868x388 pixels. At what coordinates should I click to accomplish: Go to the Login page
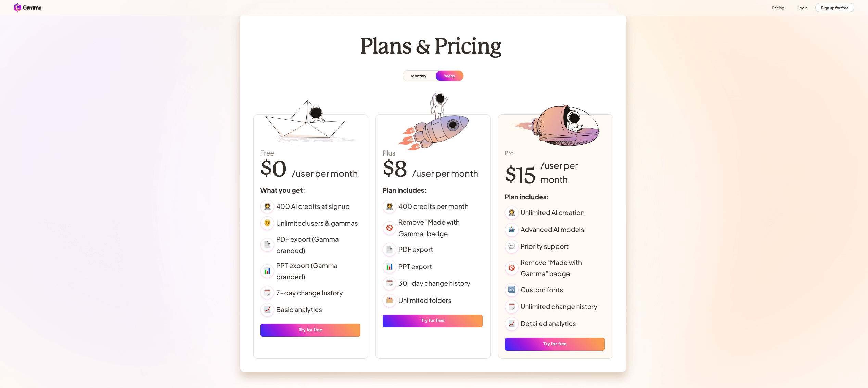(x=802, y=8)
